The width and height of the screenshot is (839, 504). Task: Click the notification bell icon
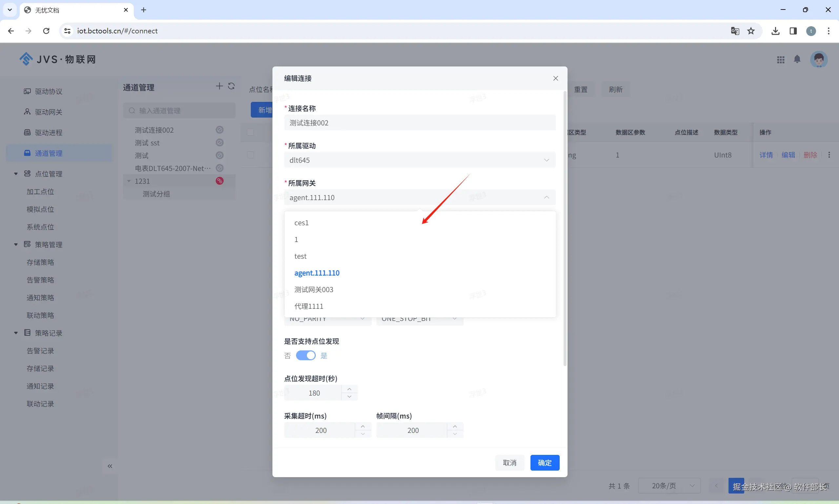(797, 59)
